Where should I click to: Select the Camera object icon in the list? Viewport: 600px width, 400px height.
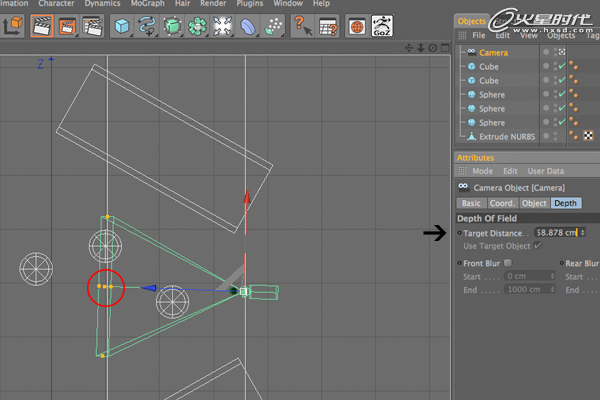[470, 52]
